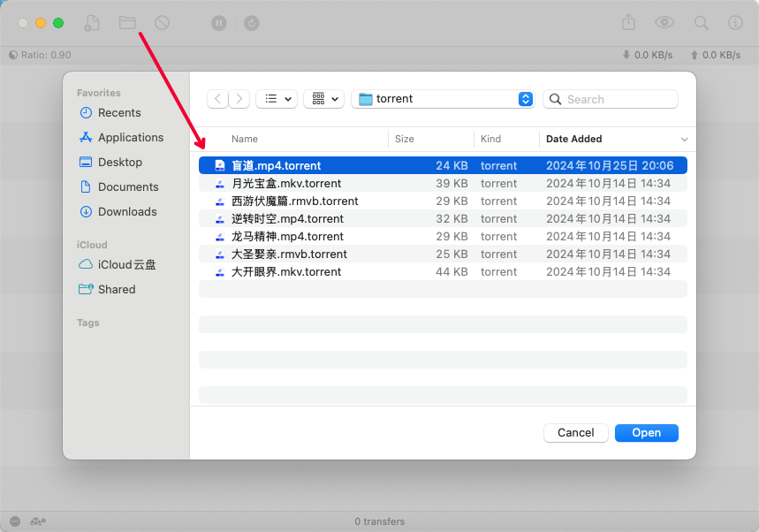Open the torrent folder location dropdown
Image resolution: width=759 pixels, height=532 pixels.
[444, 99]
